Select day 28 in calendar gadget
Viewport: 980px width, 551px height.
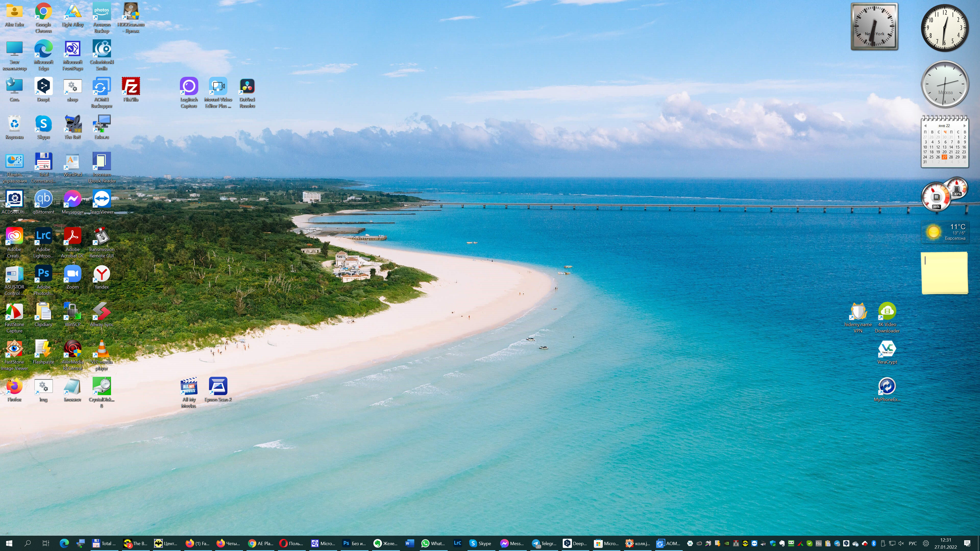click(951, 157)
